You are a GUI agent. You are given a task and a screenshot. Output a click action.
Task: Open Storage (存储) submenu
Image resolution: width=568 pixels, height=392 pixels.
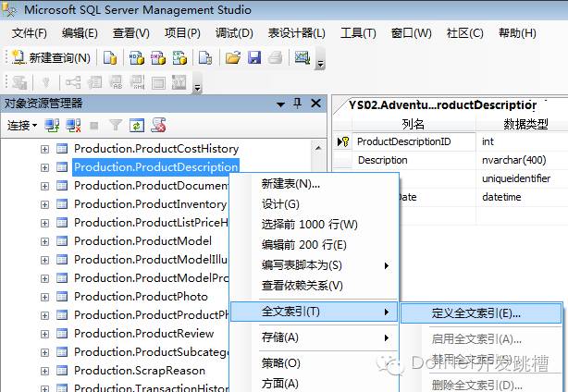coord(315,337)
